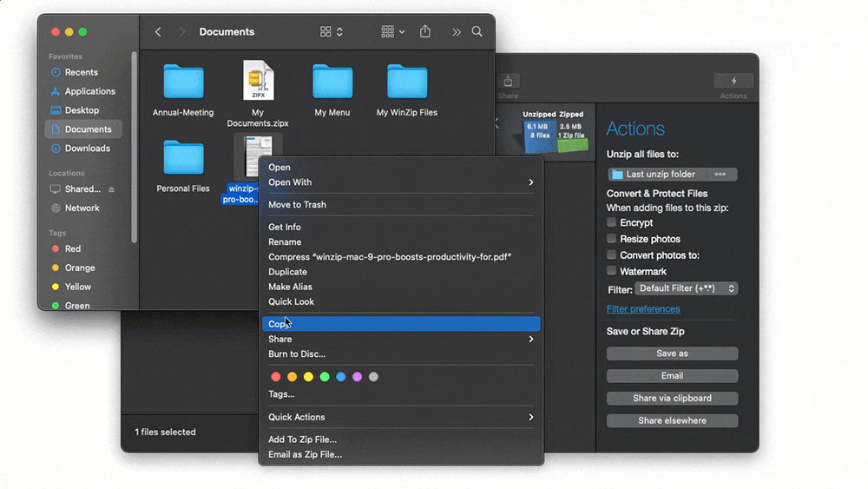868x489 pixels.
Task: Enable the Encrypt checkbox
Action: pyautogui.click(x=612, y=222)
